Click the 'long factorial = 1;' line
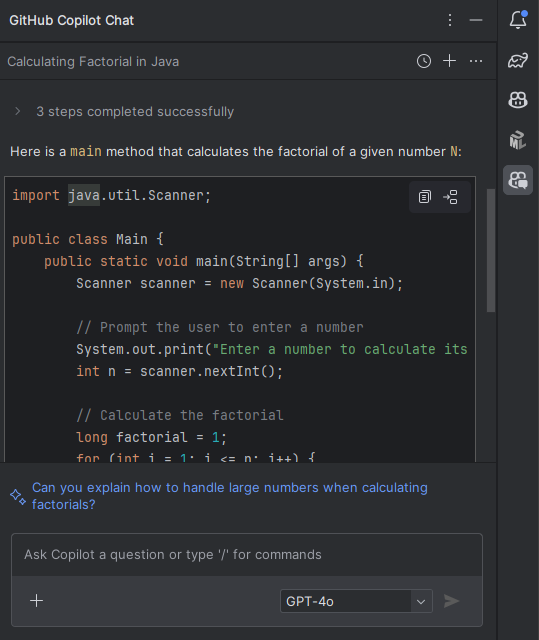This screenshot has width=539, height=640. coord(151,438)
